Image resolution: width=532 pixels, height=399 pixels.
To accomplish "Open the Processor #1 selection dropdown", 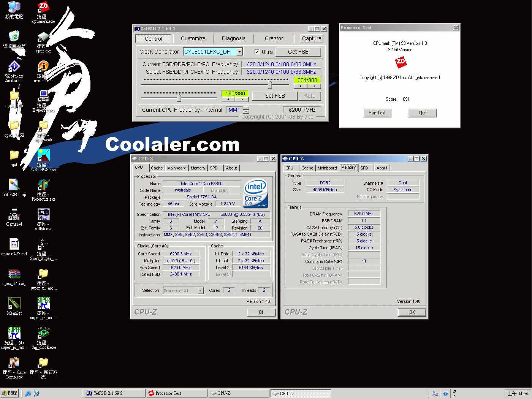I will tap(200, 291).
